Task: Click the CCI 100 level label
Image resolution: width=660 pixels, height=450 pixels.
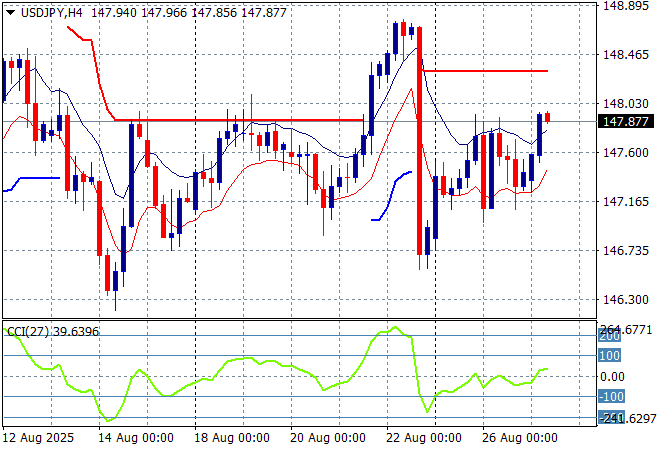Action: (x=610, y=356)
